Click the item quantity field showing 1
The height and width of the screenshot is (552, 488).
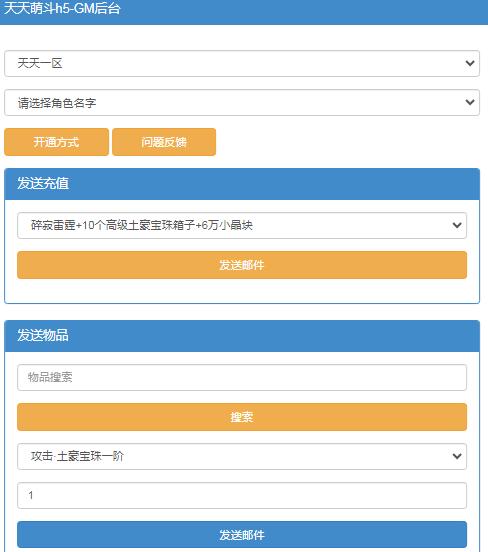click(x=242, y=495)
